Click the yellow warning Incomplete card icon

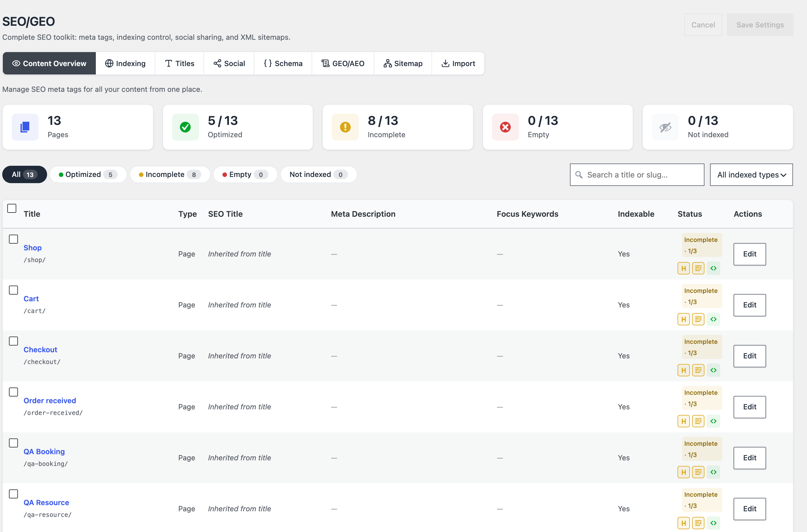pos(345,127)
